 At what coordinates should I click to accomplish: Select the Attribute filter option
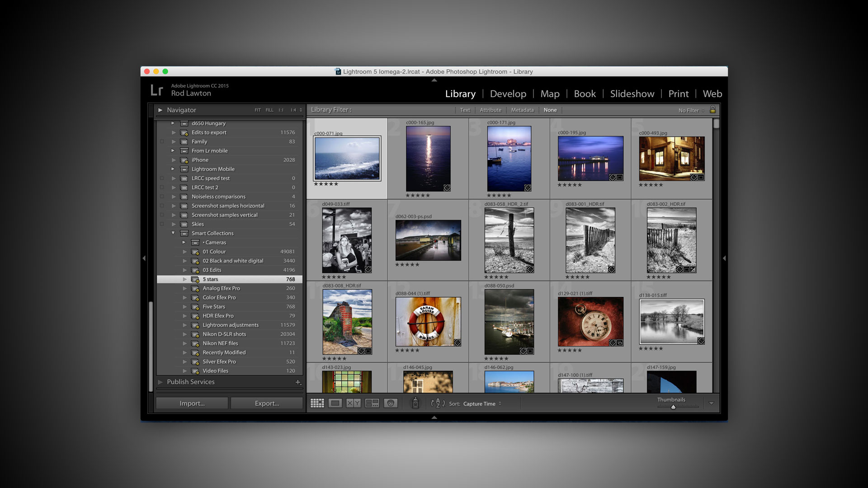tap(490, 110)
